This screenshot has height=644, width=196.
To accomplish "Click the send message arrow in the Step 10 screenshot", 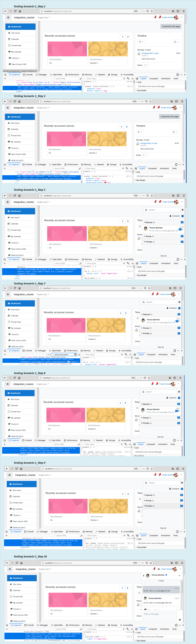I will pyautogui.click(x=179, y=620).
